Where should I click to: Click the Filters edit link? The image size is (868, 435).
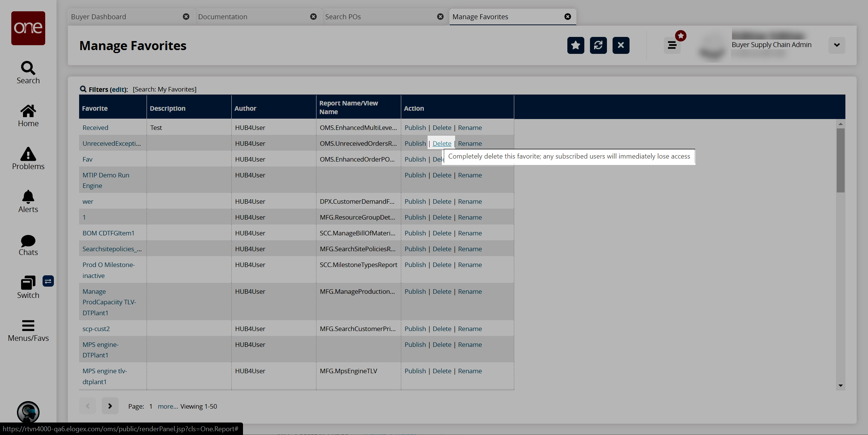click(x=118, y=89)
